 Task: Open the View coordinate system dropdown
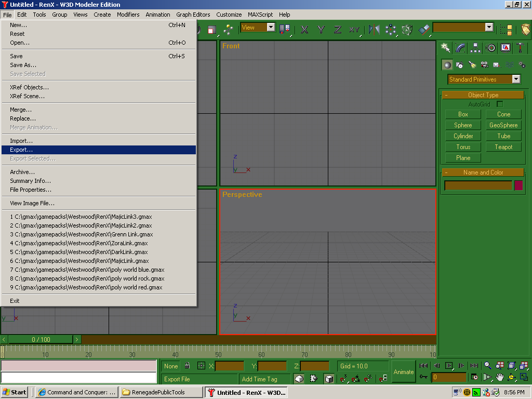coord(271,28)
